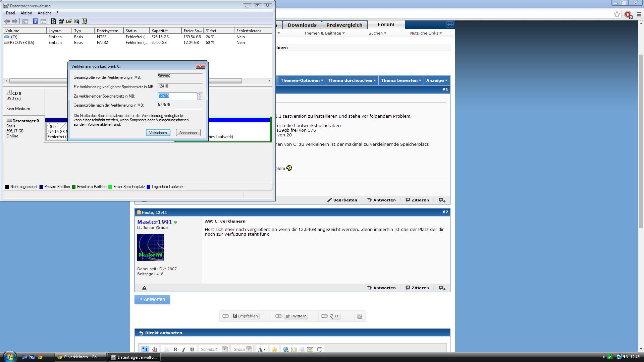Image resolution: width=644 pixels, height=362 pixels.
Task: Click the refresh icon in Datenträgerverwaltung toolbar
Action: [x=53, y=21]
